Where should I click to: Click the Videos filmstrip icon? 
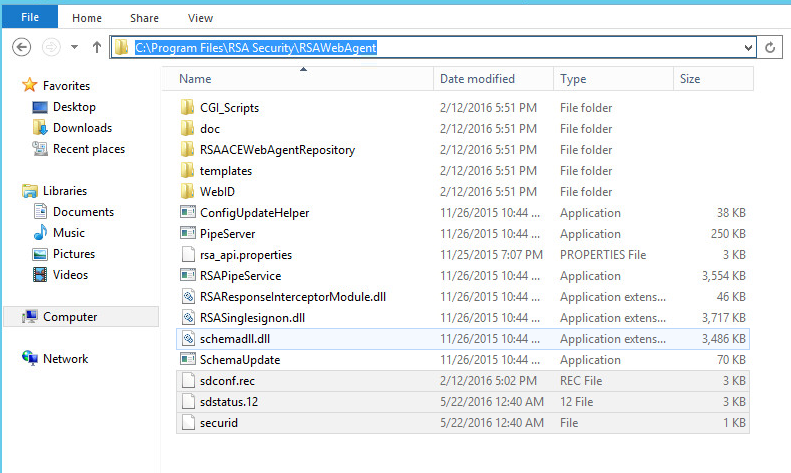40,275
